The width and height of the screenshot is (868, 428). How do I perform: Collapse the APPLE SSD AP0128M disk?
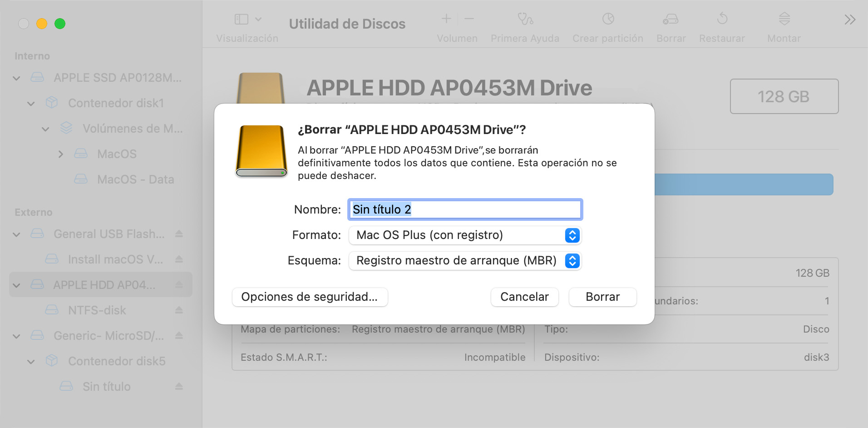(x=16, y=78)
